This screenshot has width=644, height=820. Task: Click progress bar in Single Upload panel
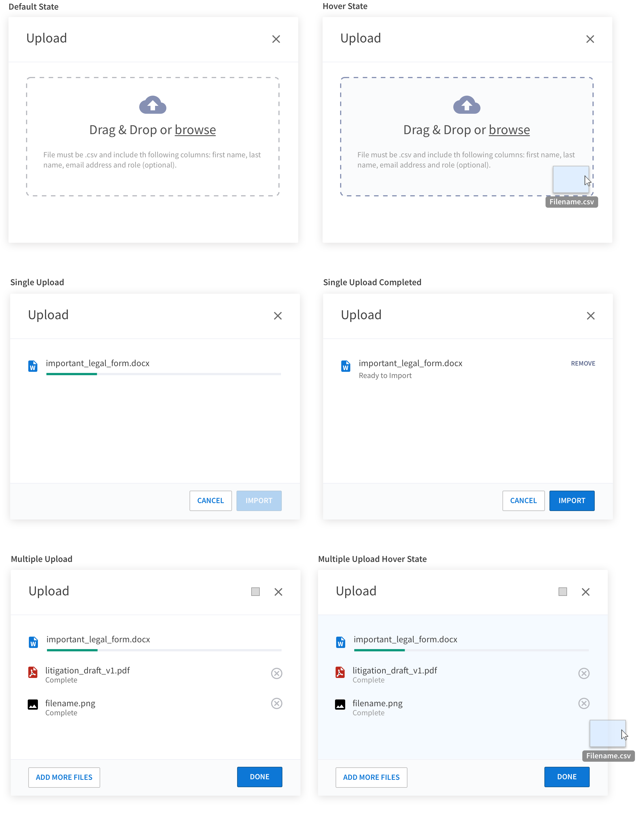pos(164,374)
